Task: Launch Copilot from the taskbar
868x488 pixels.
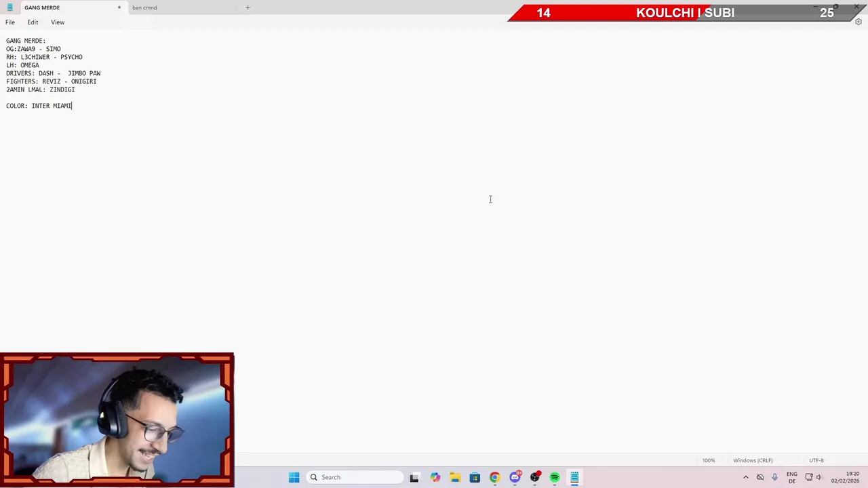Action: 435,477
